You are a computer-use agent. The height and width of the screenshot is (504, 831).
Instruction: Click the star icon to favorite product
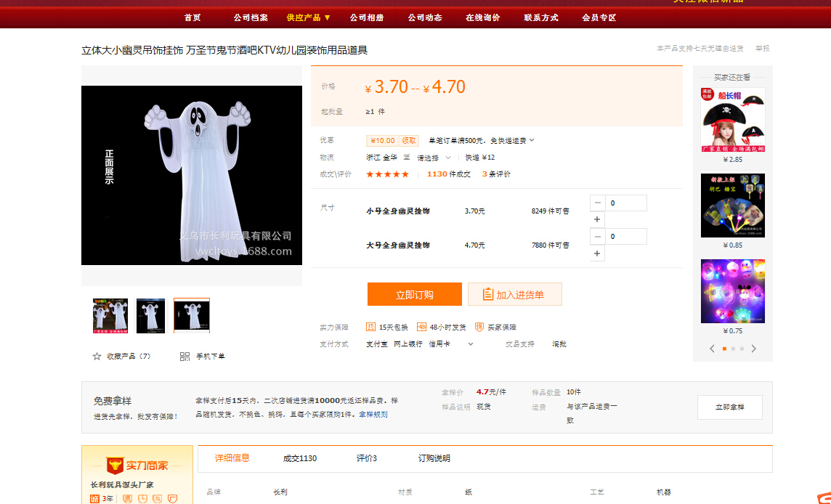[97, 357]
